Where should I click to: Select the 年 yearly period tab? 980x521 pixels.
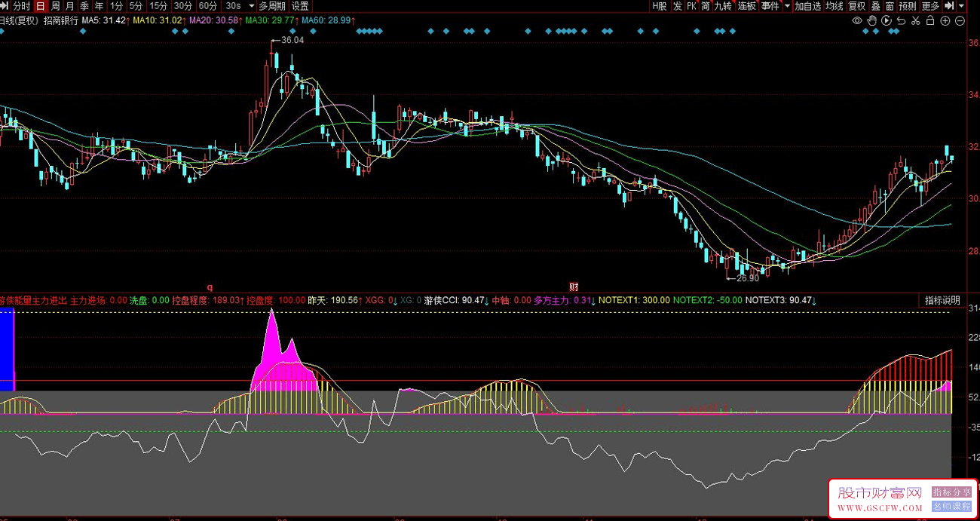coord(99,5)
